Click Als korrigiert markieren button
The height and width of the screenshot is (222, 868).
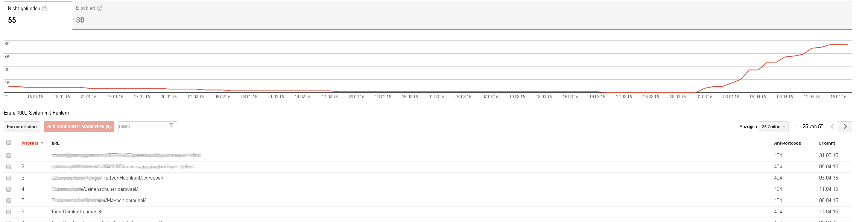(79, 127)
